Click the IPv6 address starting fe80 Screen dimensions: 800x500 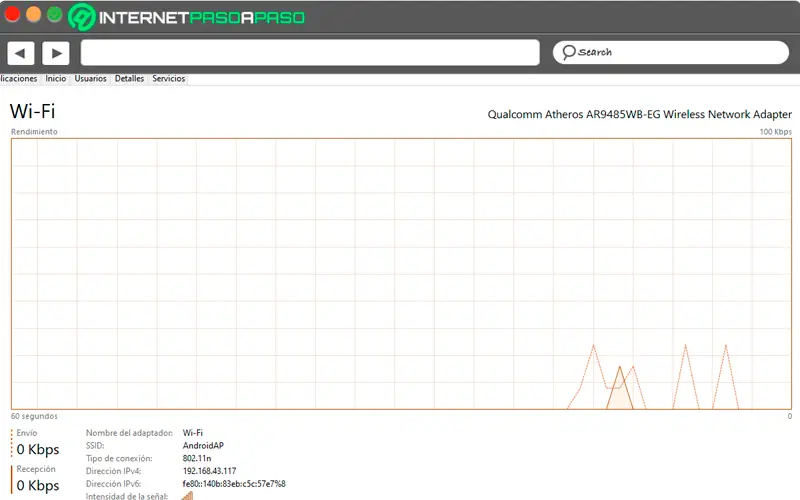(234, 484)
